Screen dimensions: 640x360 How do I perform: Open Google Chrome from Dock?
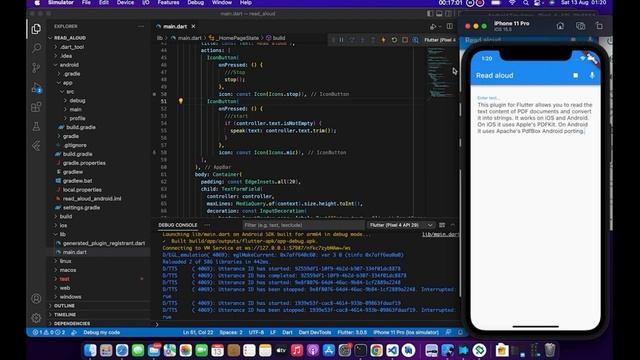pyautogui.click(x=376, y=350)
